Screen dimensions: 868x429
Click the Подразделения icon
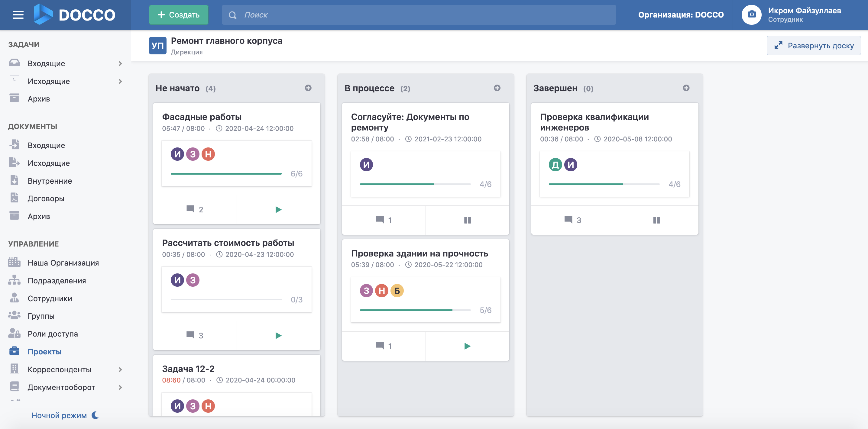pos(14,280)
